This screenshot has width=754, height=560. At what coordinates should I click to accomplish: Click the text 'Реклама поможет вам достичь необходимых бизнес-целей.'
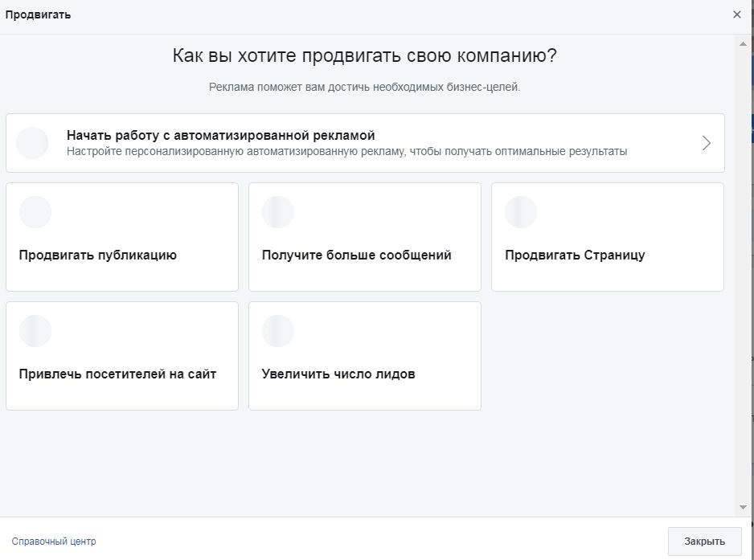(x=364, y=87)
